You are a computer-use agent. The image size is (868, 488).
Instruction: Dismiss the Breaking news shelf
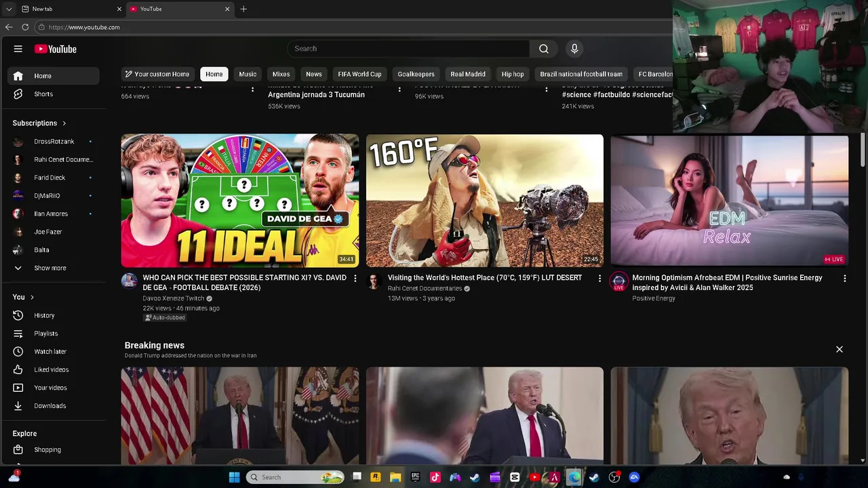click(x=839, y=350)
